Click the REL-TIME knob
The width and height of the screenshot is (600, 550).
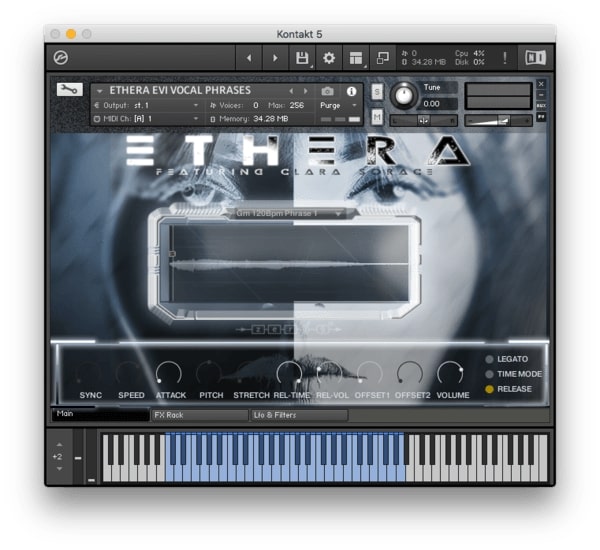point(289,373)
